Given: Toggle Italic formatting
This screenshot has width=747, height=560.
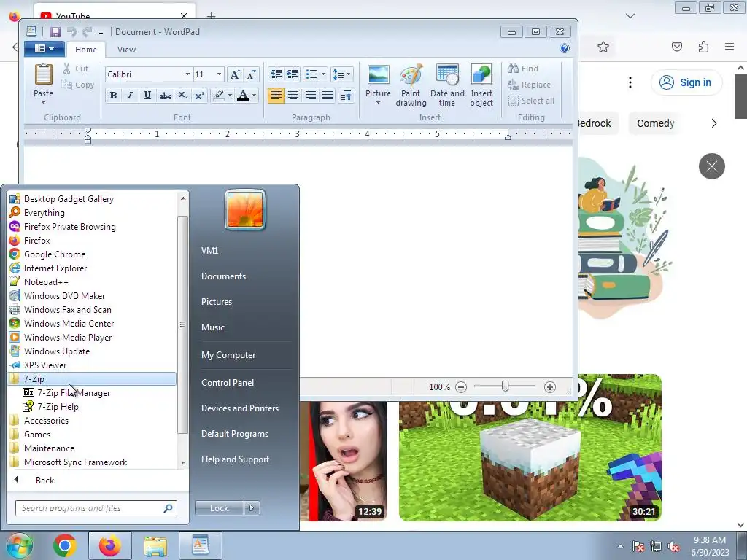Looking at the screenshot, I should click(x=130, y=96).
